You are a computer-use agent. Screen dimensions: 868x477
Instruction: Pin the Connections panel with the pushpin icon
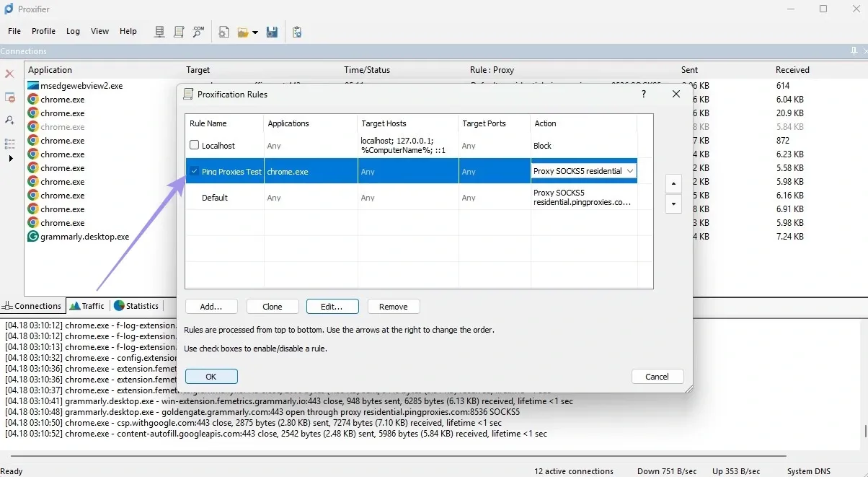(854, 51)
